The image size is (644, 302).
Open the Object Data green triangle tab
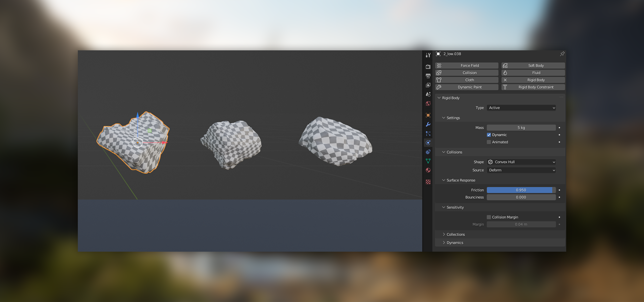[428, 161]
